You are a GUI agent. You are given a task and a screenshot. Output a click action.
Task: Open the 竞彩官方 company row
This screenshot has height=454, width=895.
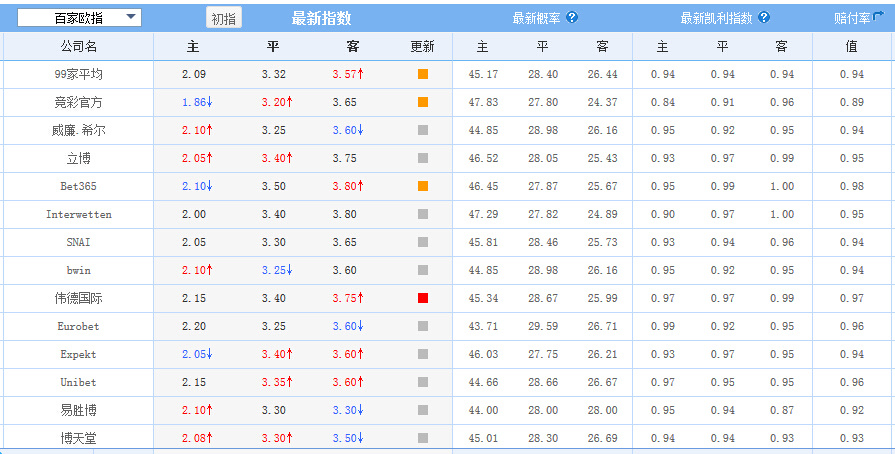click(448, 102)
